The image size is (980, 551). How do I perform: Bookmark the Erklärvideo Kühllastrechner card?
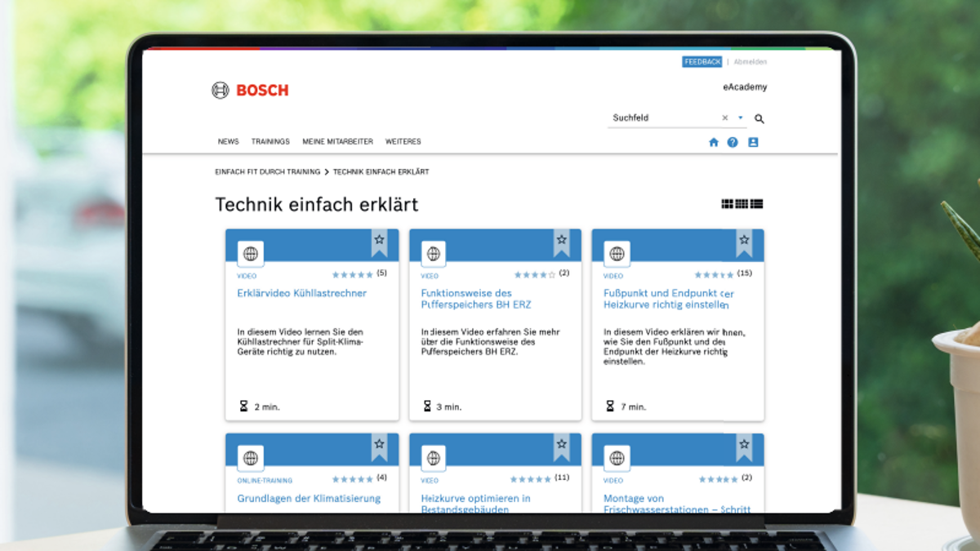[379, 242]
